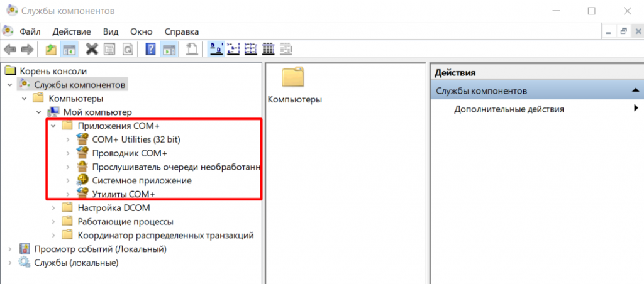
Task: Click the new document toolbar icon
Action: pos(192,50)
